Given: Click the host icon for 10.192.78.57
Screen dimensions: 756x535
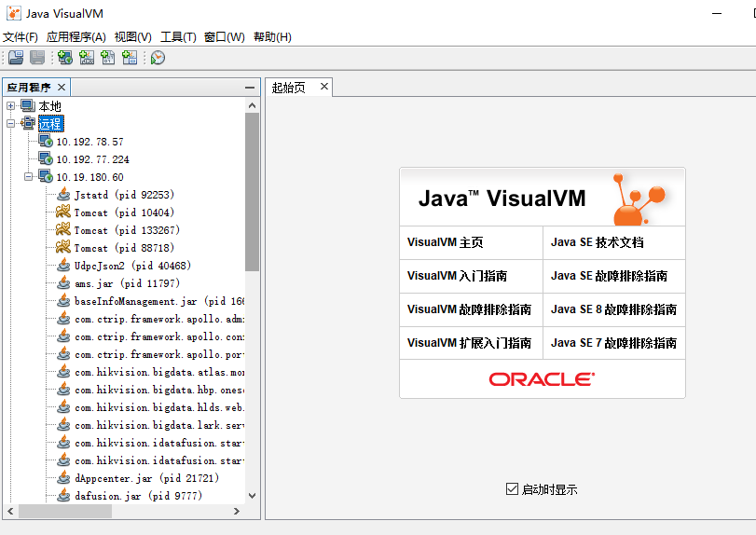Looking at the screenshot, I should pos(46,142).
